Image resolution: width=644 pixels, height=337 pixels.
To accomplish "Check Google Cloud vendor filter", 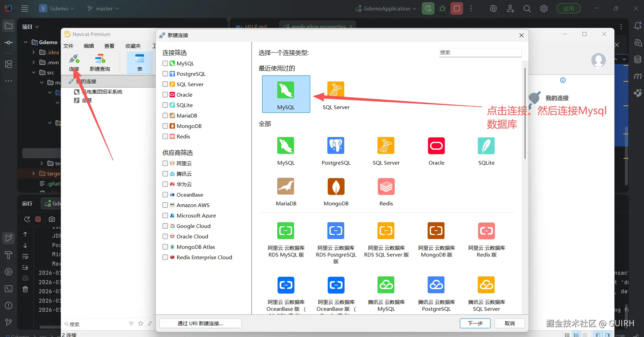I will [x=165, y=226].
